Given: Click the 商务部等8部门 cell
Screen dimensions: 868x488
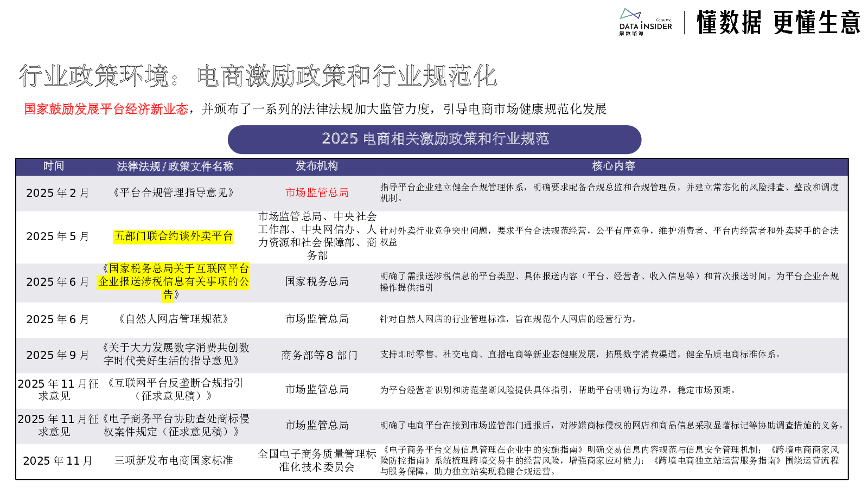Looking at the screenshot, I should [319, 355].
